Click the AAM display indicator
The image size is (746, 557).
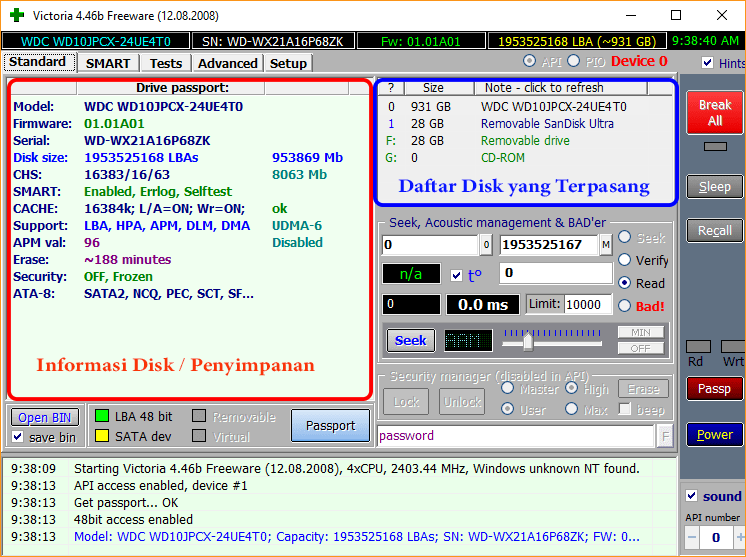pos(468,341)
